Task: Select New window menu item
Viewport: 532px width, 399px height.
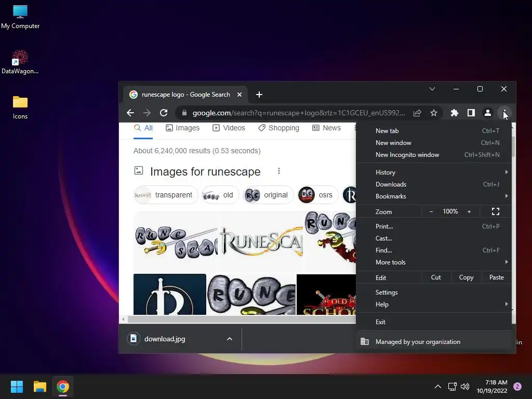Action: 434,143
